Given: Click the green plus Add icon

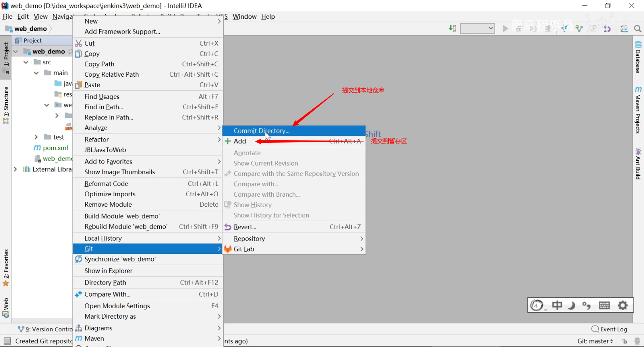Looking at the screenshot, I should (x=228, y=141).
